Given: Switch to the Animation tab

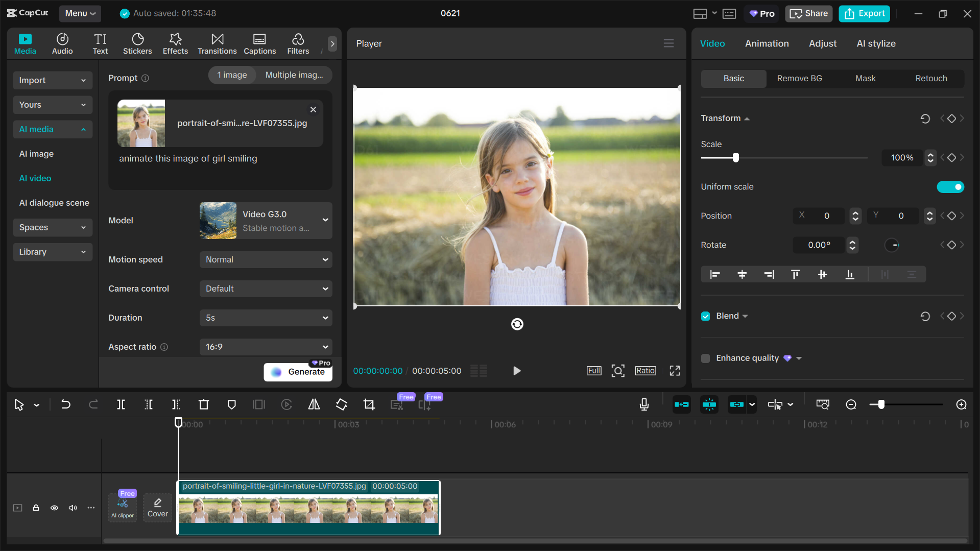Looking at the screenshot, I should 767,44.
